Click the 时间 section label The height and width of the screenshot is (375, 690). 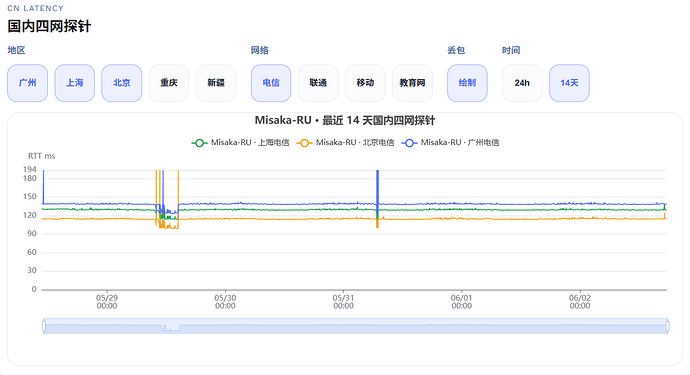(511, 50)
